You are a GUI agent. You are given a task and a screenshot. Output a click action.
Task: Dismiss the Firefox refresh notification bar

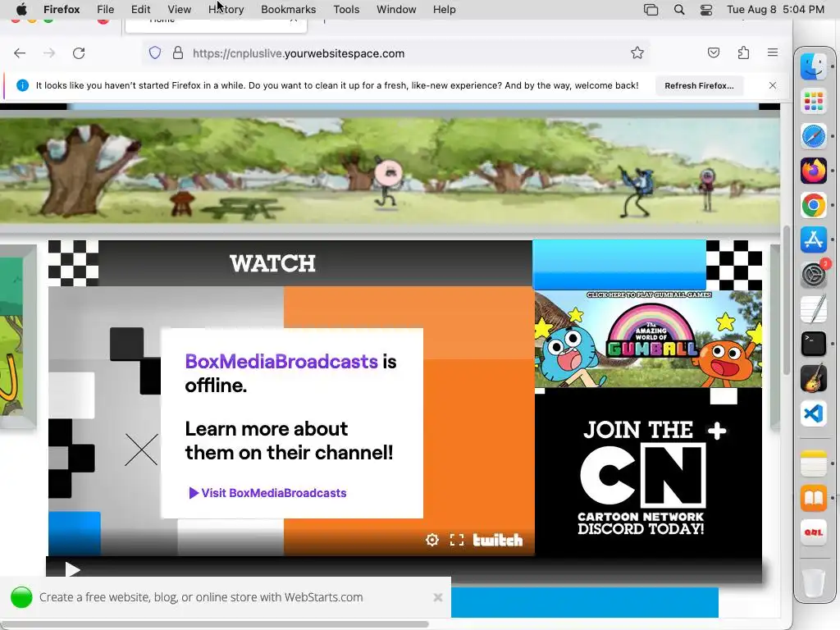point(773,85)
